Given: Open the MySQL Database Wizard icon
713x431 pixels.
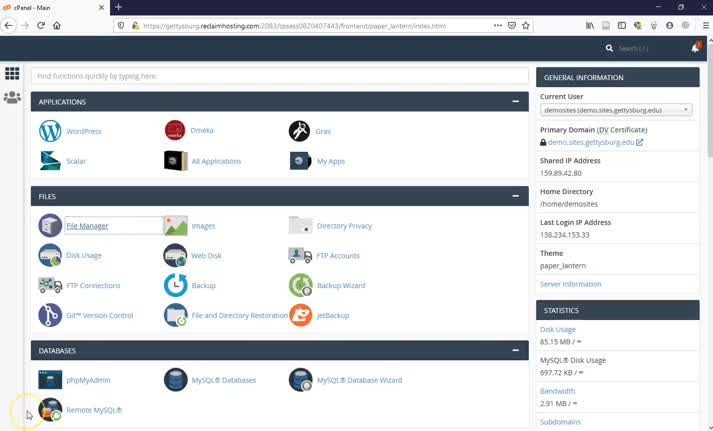Looking at the screenshot, I should pyautogui.click(x=301, y=380).
